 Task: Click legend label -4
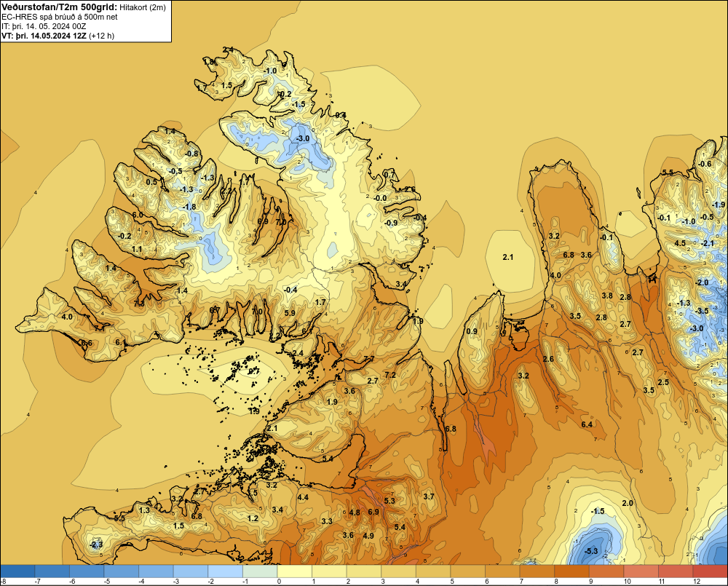click(x=141, y=582)
